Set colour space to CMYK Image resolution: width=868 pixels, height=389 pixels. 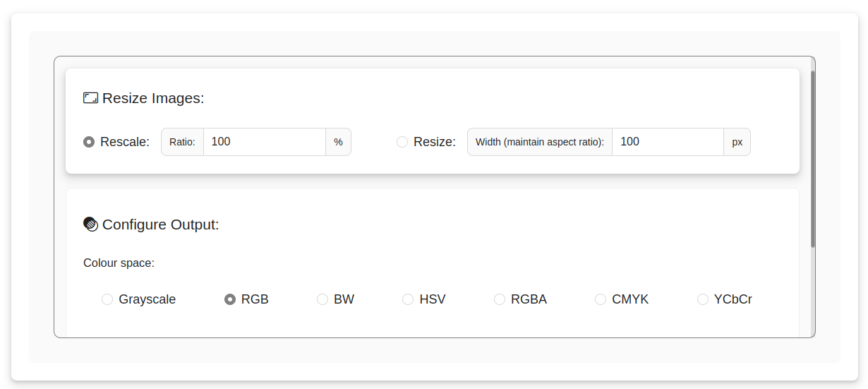click(601, 299)
